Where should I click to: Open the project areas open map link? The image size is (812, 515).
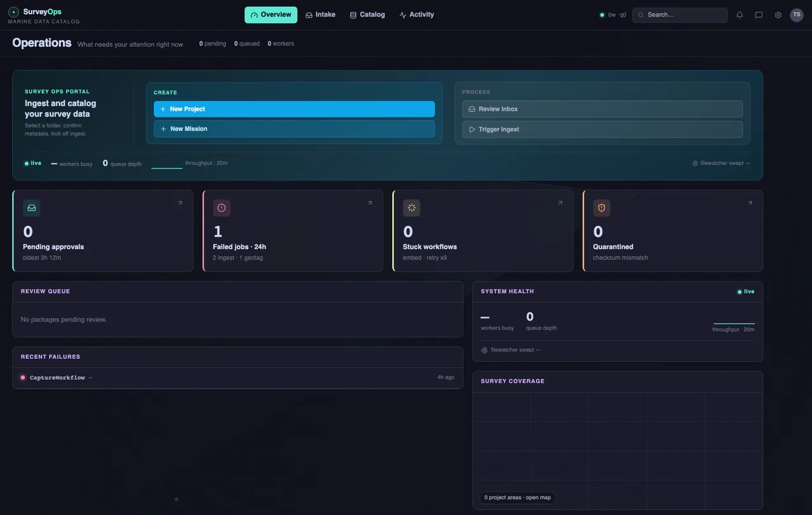click(x=518, y=498)
